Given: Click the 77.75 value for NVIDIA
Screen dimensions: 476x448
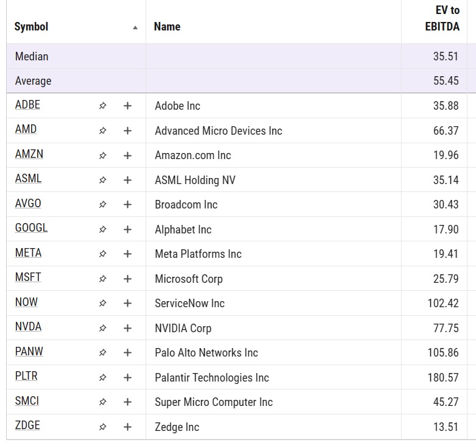Looking at the screenshot, I should (x=446, y=328).
